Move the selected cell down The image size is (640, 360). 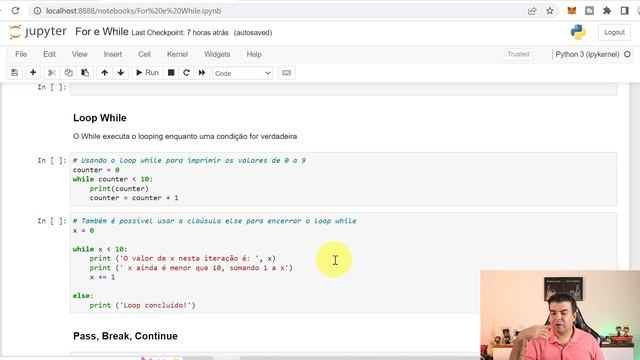click(120, 73)
